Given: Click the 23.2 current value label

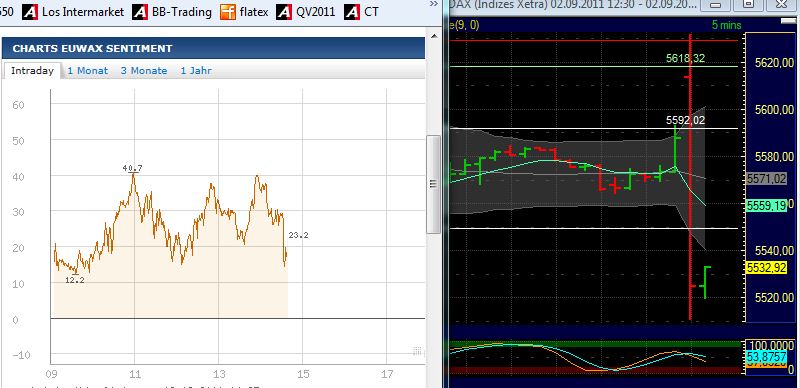Looking at the screenshot, I should coord(298,235).
